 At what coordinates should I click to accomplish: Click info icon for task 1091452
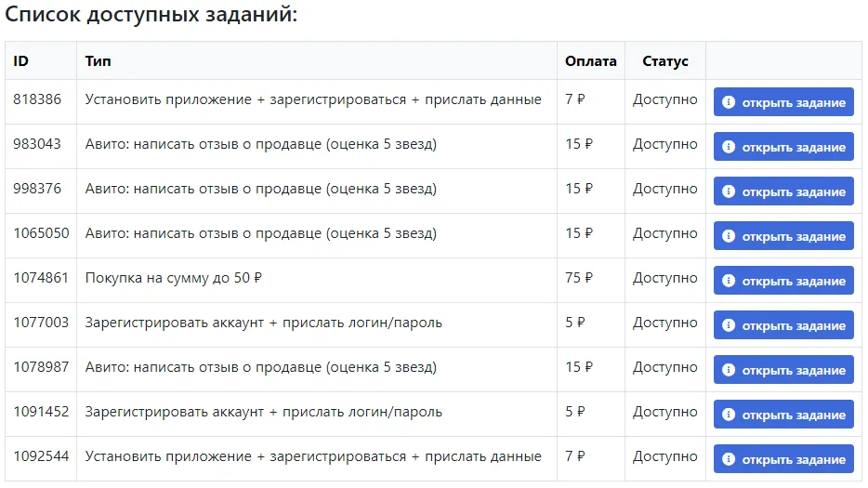(729, 415)
